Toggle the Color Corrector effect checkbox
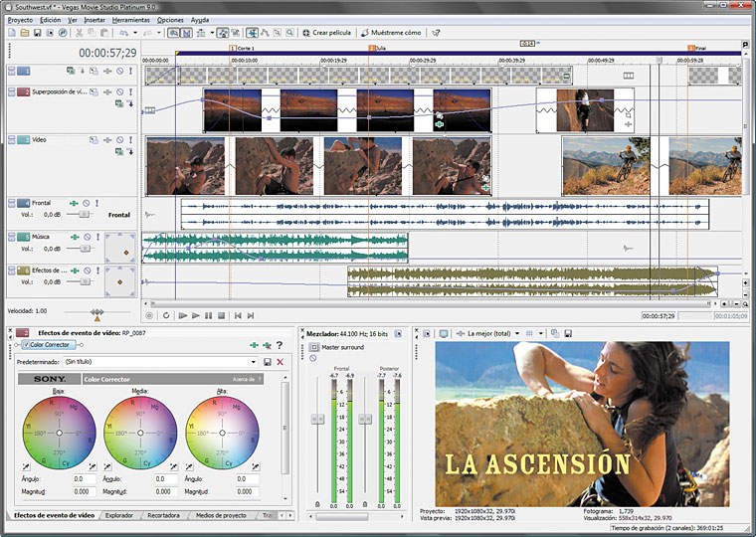 pos(26,344)
